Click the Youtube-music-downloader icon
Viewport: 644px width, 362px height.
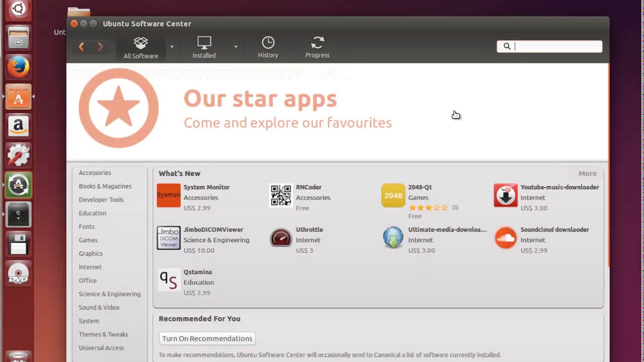click(506, 196)
